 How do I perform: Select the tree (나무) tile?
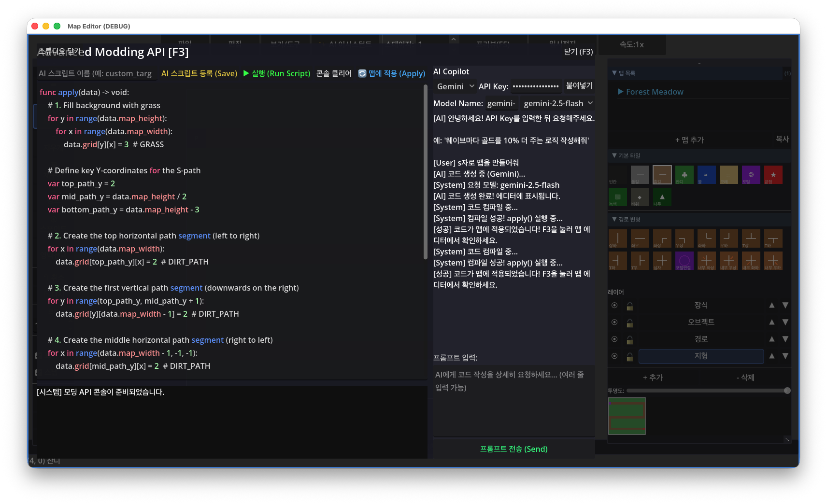pos(662,197)
